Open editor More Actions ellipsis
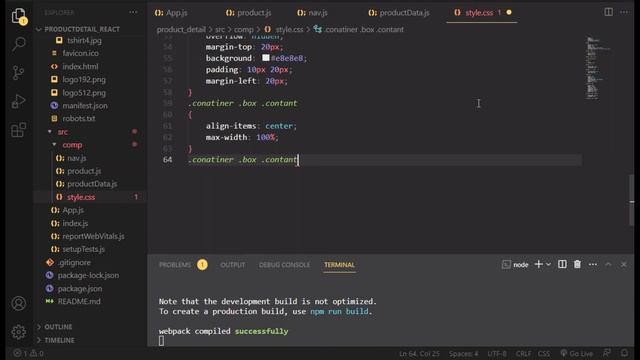Viewport: 640px width, 360px height. pos(624,12)
